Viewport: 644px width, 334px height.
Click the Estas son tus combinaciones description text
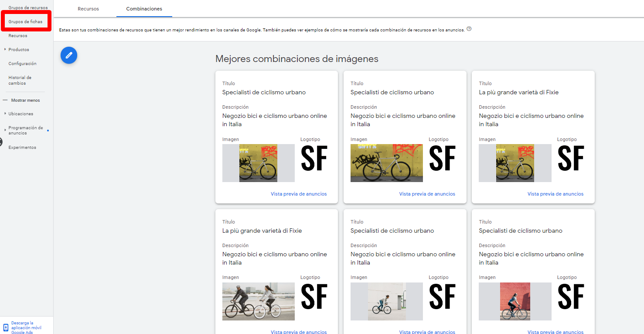[x=262, y=30]
